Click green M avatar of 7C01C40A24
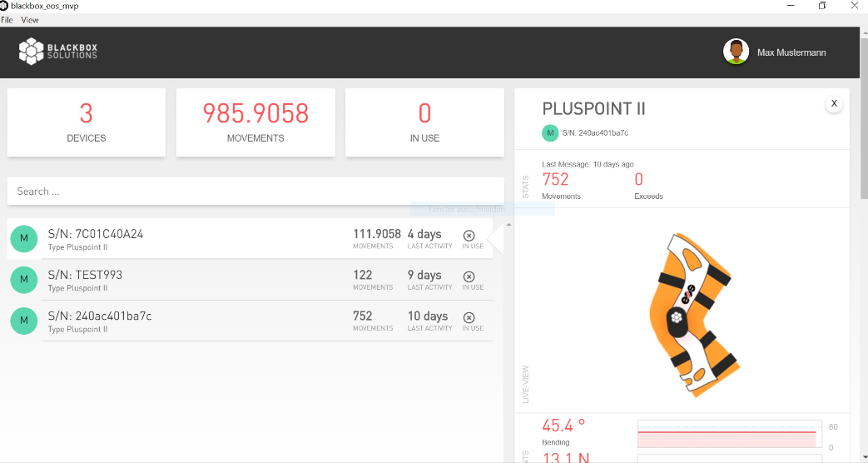Viewport: 868px width, 463px height. pos(24,239)
